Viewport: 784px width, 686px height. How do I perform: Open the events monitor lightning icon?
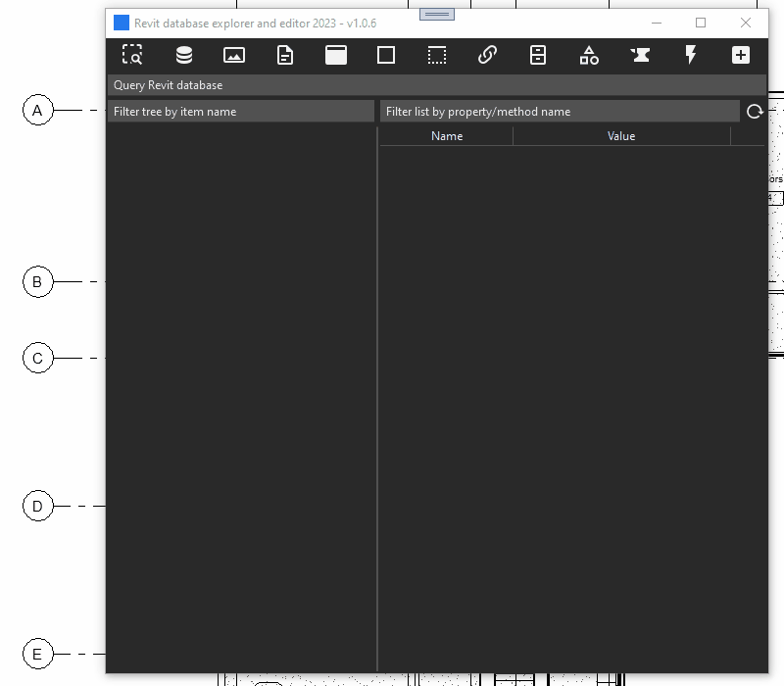click(690, 56)
